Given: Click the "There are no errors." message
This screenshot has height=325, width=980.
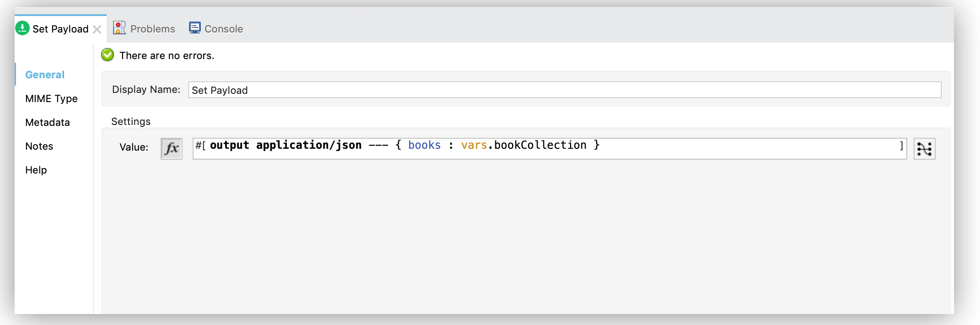Looking at the screenshot, I should coord(167,55).
